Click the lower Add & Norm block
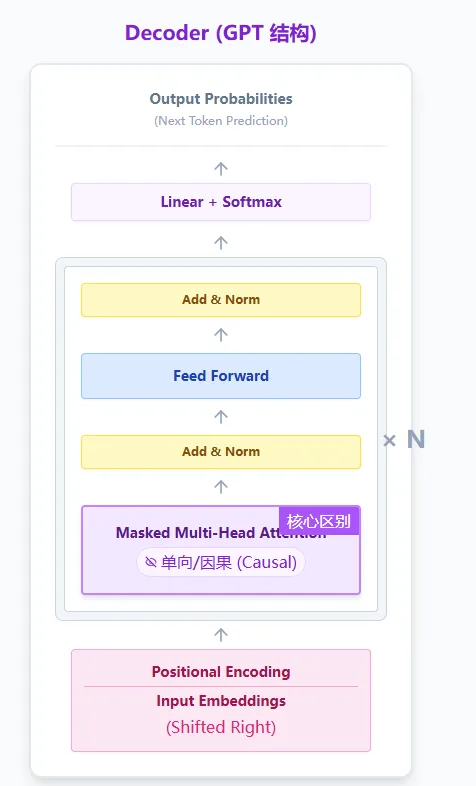 (221, 452)
